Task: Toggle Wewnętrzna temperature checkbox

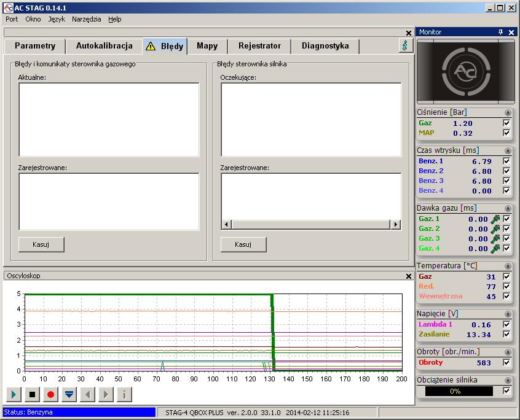Action: [x=506, y=296]
